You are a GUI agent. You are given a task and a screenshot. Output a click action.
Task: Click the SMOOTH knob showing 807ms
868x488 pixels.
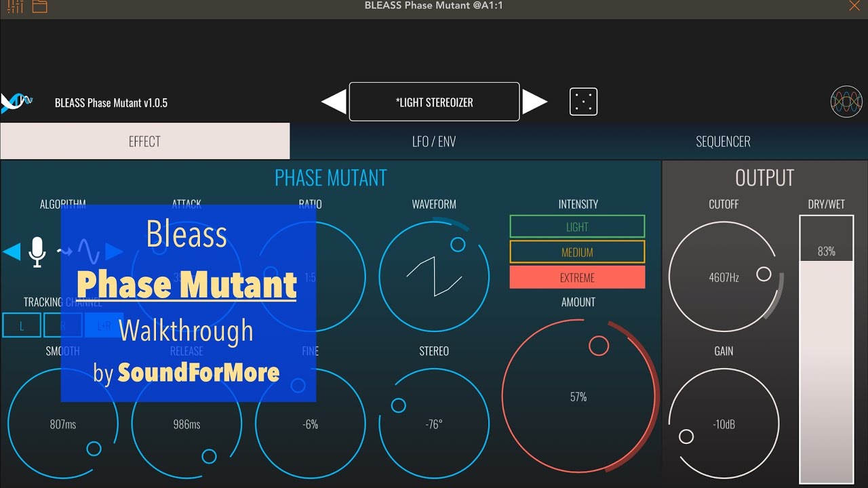click(63, 424)
